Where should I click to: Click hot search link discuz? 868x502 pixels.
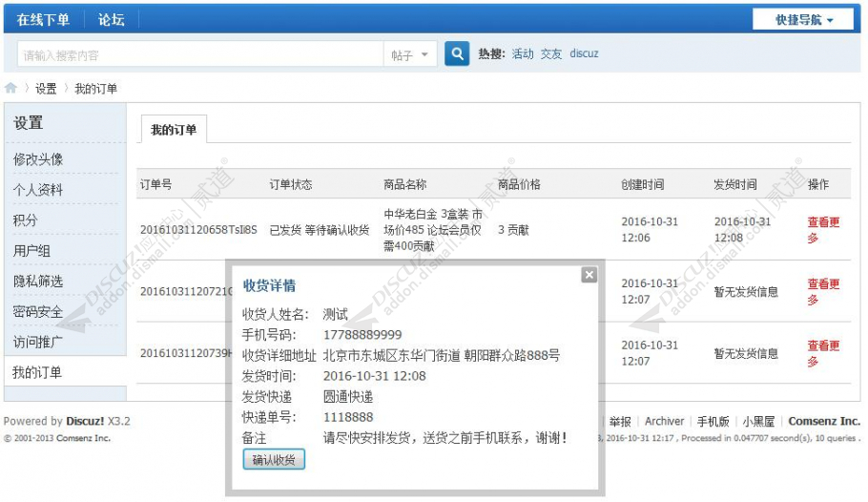point(584,53)
